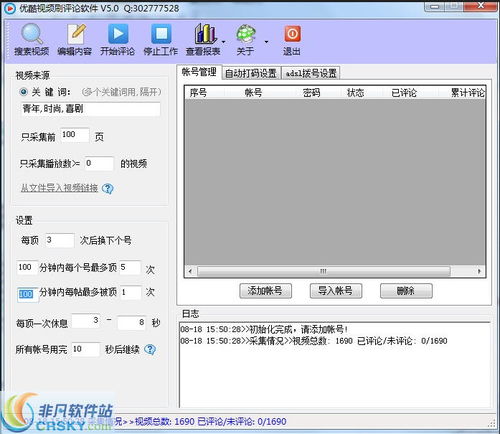Click the 停止工作 stop icon
The image size is (500, 434).
161,34
